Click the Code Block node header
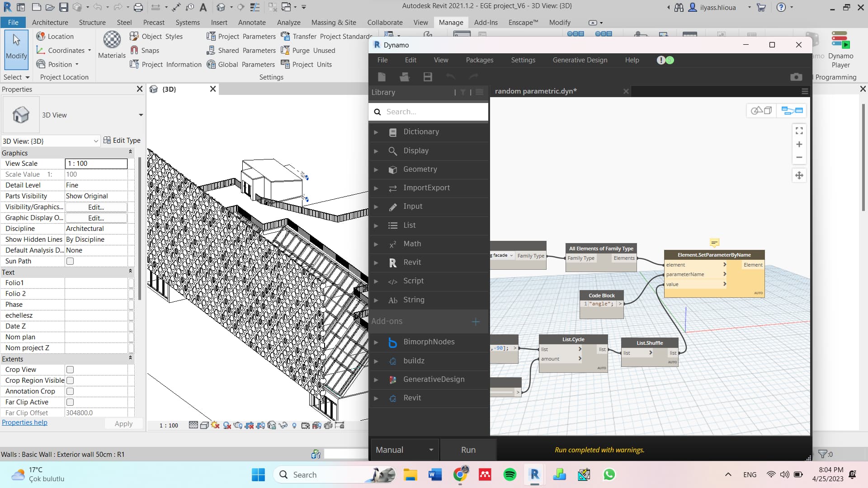868x488 pixels. pyautogui.click(x=601, y=295)
